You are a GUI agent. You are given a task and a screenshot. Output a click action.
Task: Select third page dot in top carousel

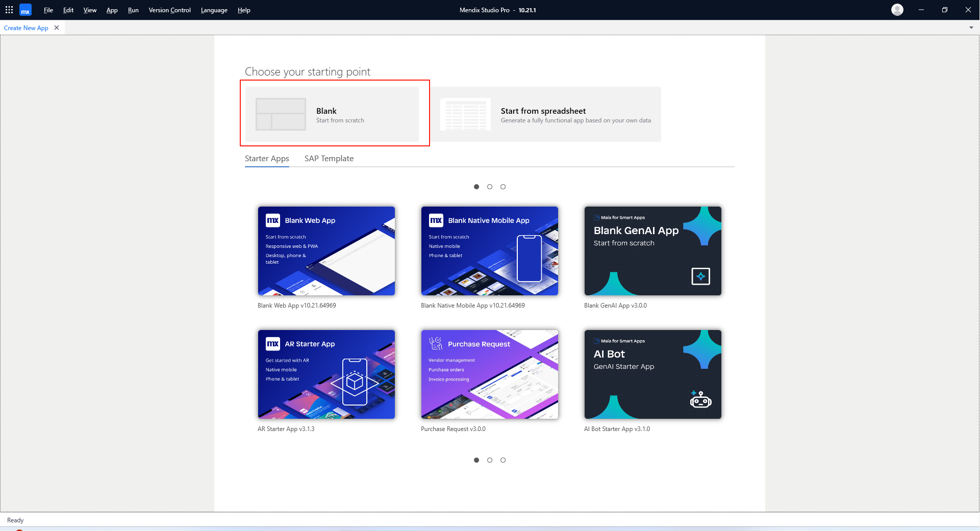tap(503, 187)
